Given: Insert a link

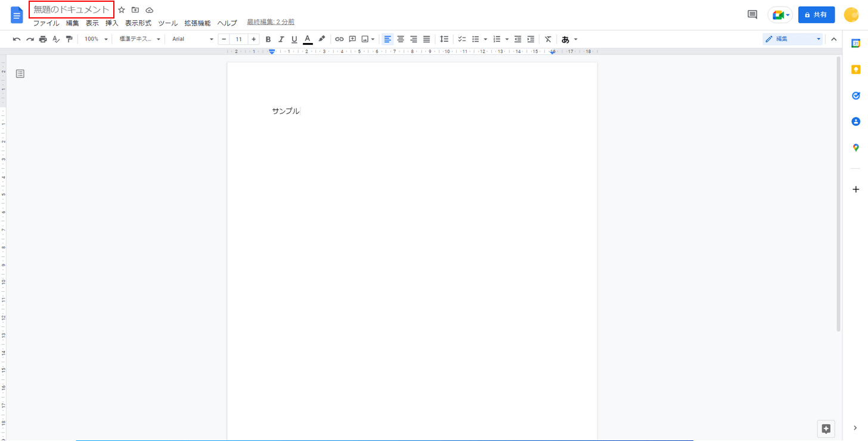Looking at the screenshot, I should [x=339, y=39].
